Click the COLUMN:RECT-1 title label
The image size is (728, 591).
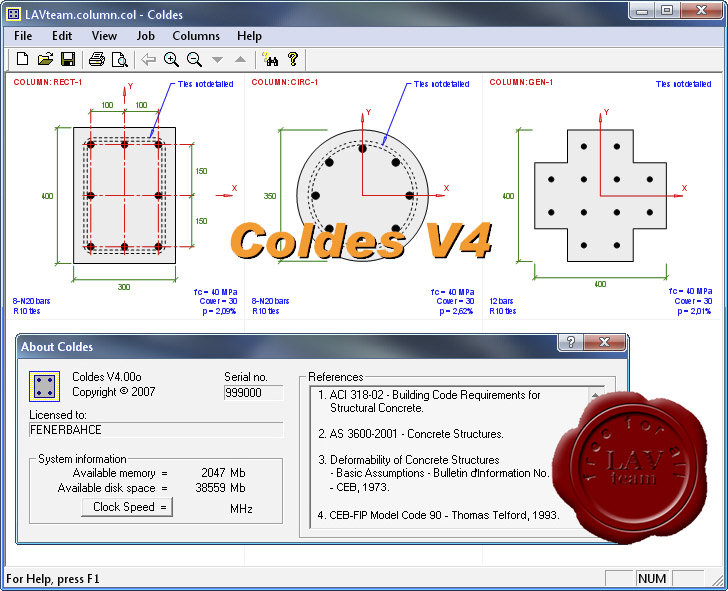click(x=47, y=82)
